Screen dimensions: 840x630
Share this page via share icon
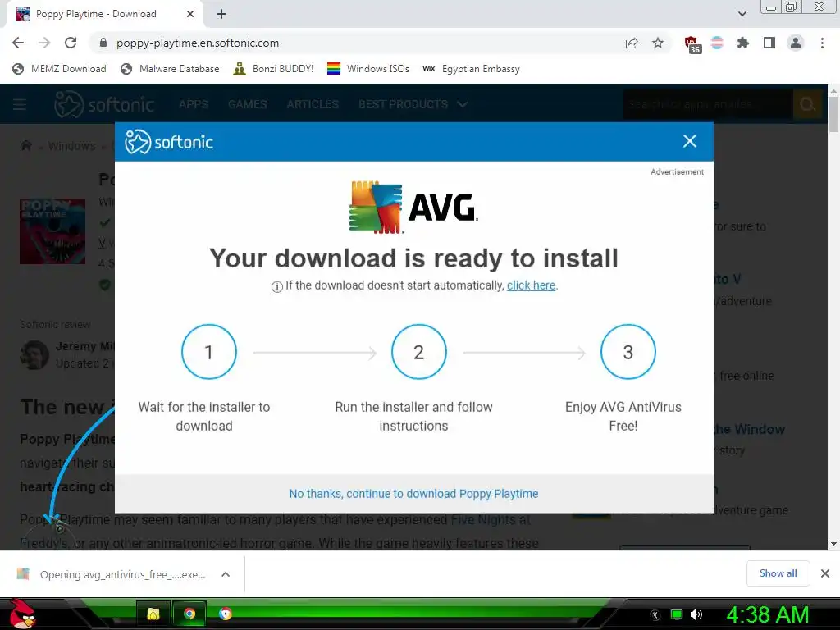[x=632, y=43]
